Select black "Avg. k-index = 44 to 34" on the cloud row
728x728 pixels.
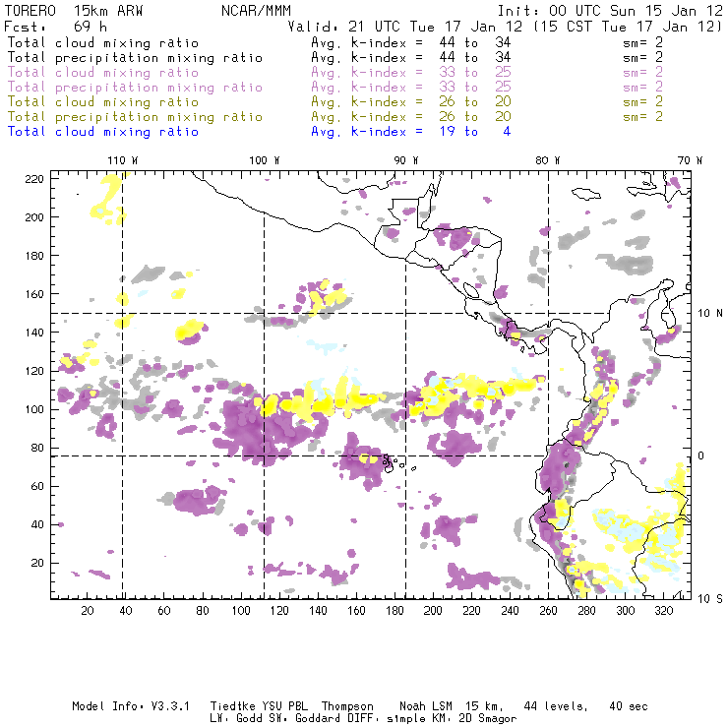tap(411, 42)
